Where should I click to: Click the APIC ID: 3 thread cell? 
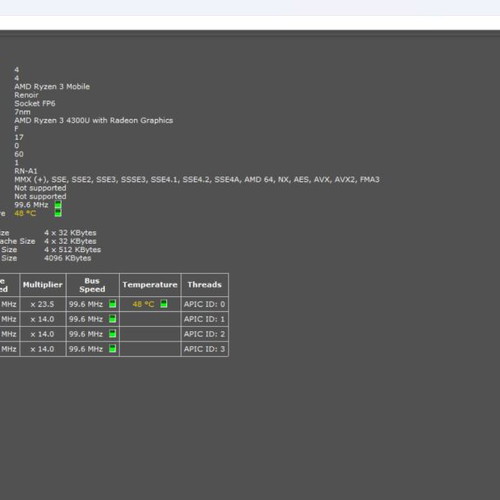pyautogui.click(x=204, y=349)
